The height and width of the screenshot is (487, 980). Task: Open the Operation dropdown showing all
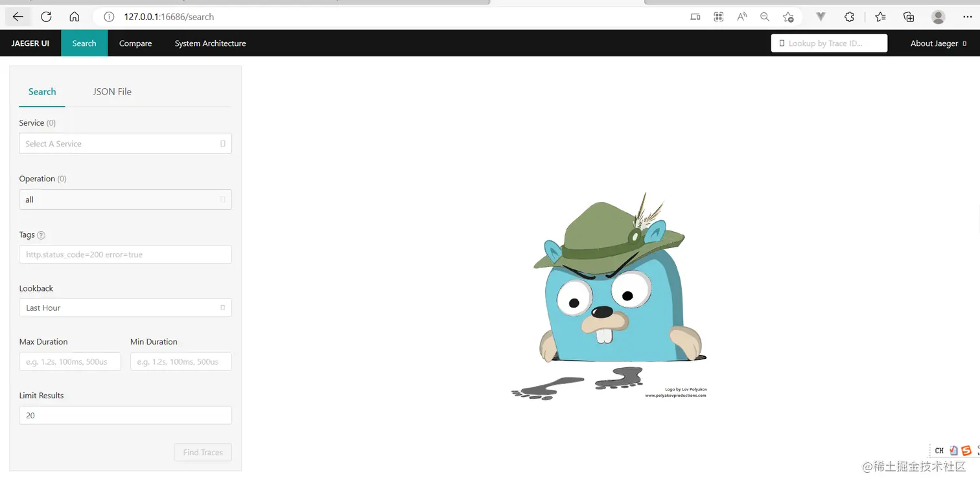tap(125, 199)
